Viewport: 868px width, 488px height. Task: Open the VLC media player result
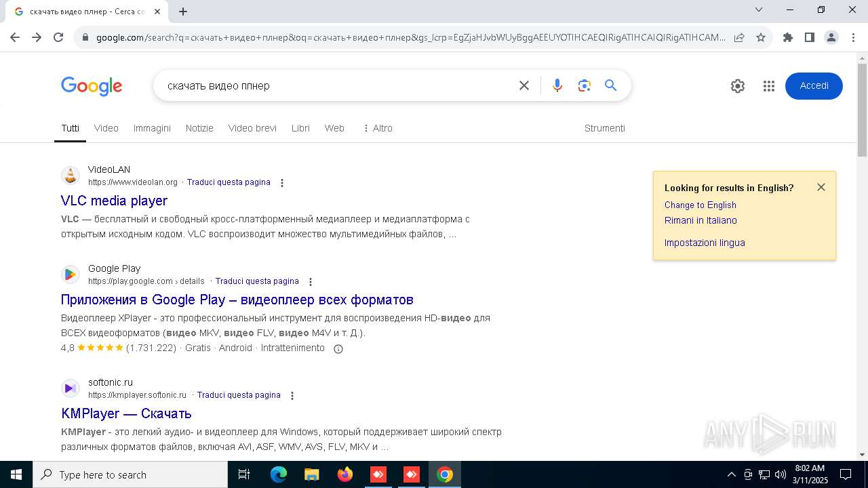pos(114,201)
